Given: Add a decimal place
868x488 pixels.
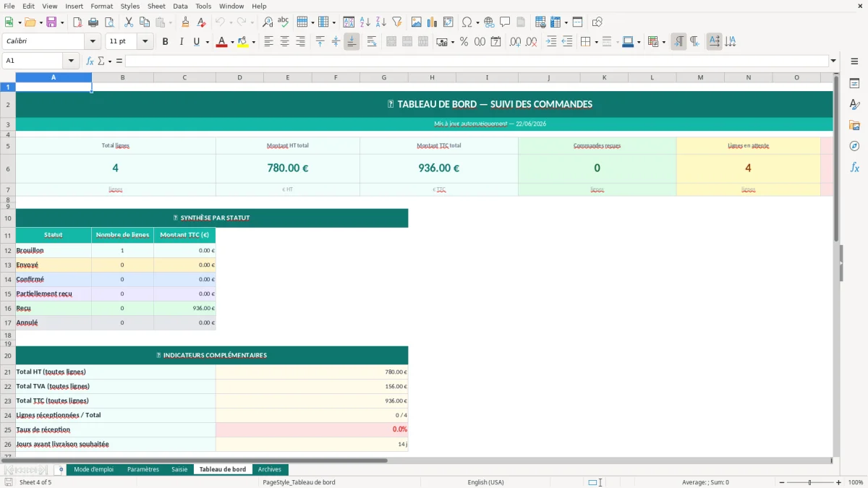Looking at the screenshot, I should click(x=515, y=42).
